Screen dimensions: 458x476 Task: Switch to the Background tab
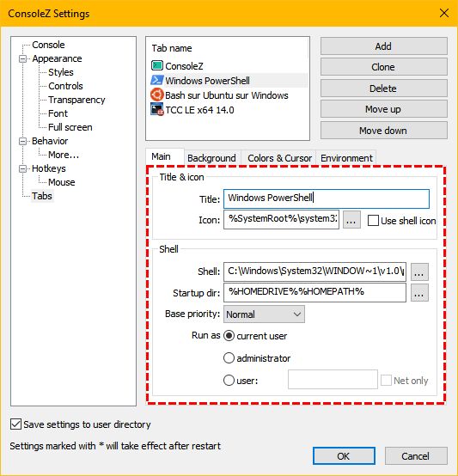212,158
